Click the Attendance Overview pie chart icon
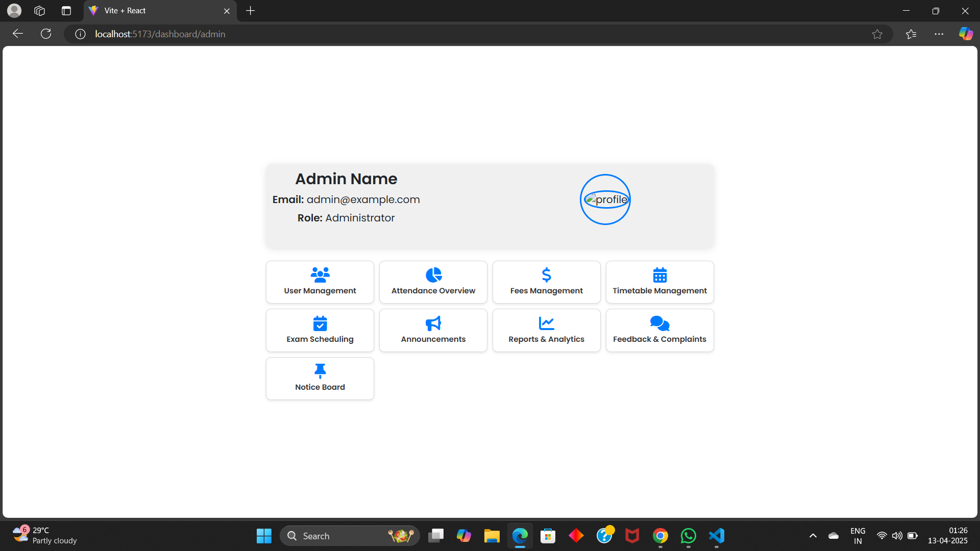Viewport: 980px width, 551px height. pyautogui.click(x=433, y=275)
